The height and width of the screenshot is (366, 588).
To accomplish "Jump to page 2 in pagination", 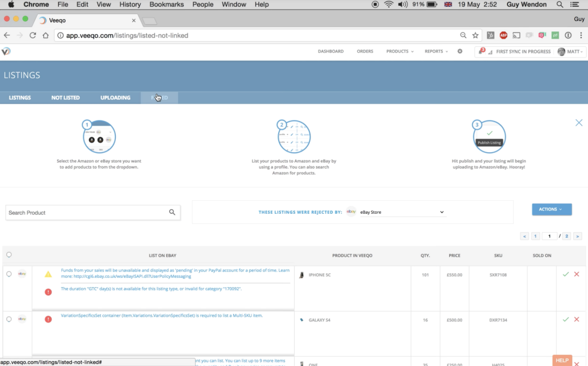I will tap(567, 236).
